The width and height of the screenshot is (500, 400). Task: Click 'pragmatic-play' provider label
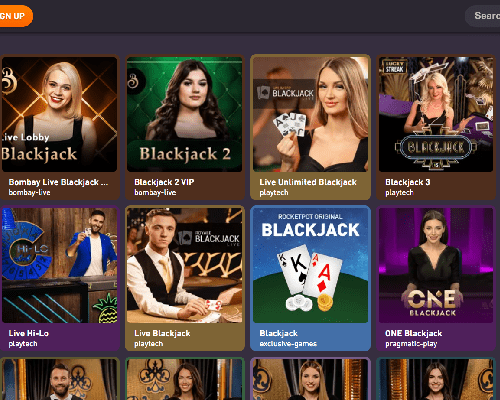[x=411, y=344]
